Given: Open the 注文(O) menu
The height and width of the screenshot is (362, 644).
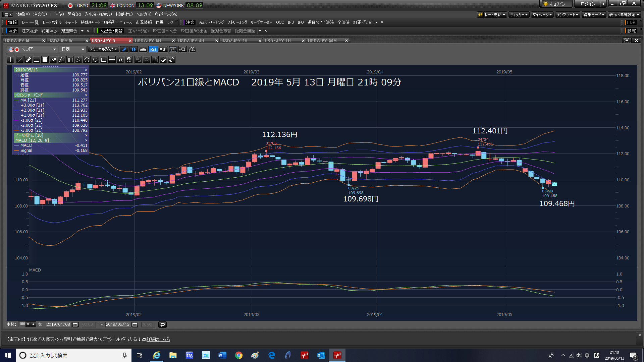Looking at the screenshot, I should coord(40,14).
